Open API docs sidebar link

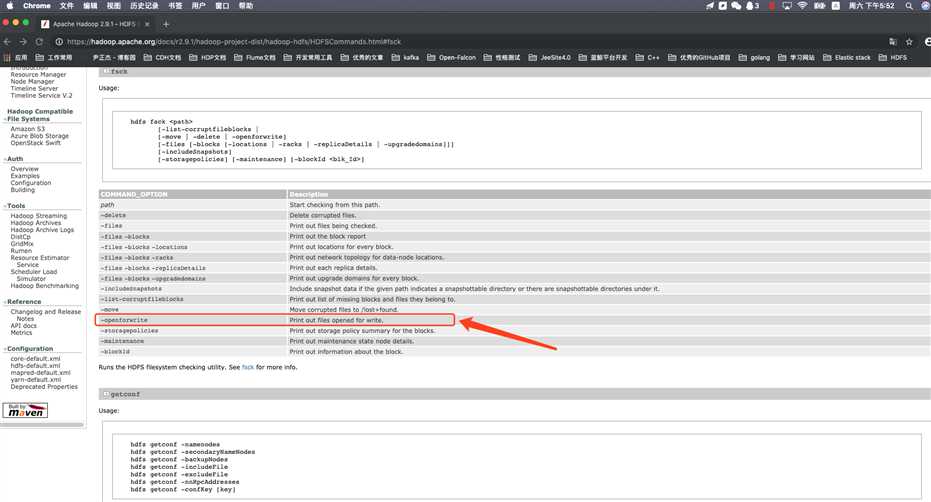24,326
